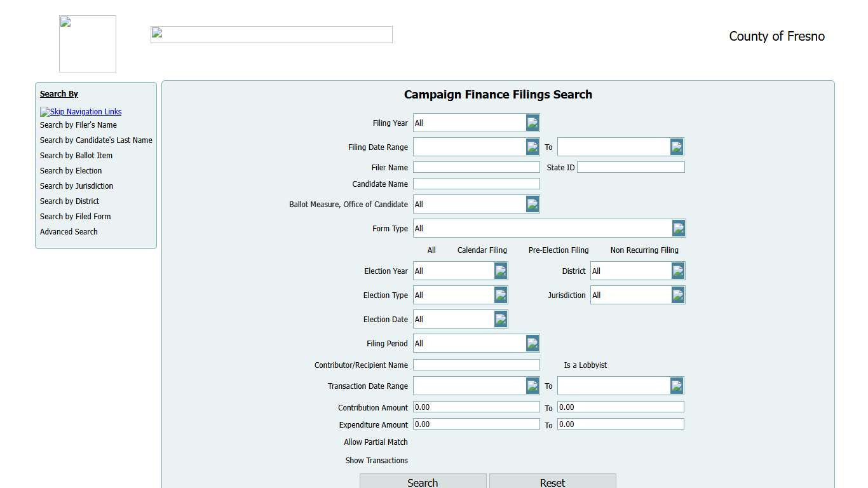The height and width of the screenshot is (488, 868).
Task: Select the Calendar Filing option
Action: tap(482, 250)
